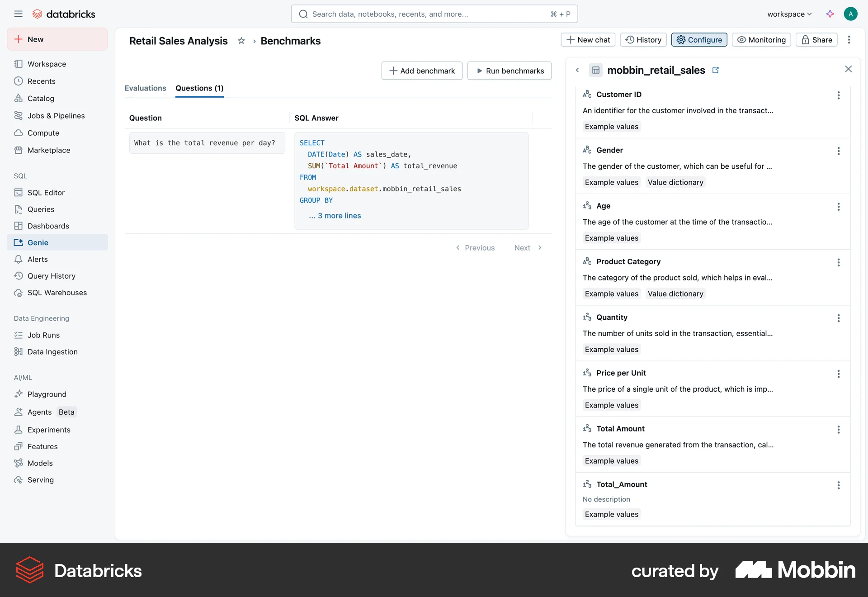Viewport: 868px width, 597px height.
Task: Select SQL Editor in the sidebar
Action: pos(46,192)
